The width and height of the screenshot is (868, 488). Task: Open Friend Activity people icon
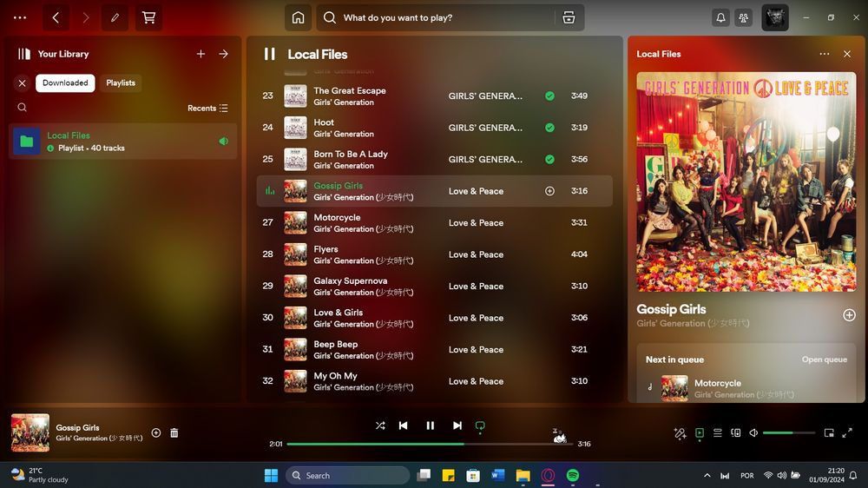[x=744, y=17]
